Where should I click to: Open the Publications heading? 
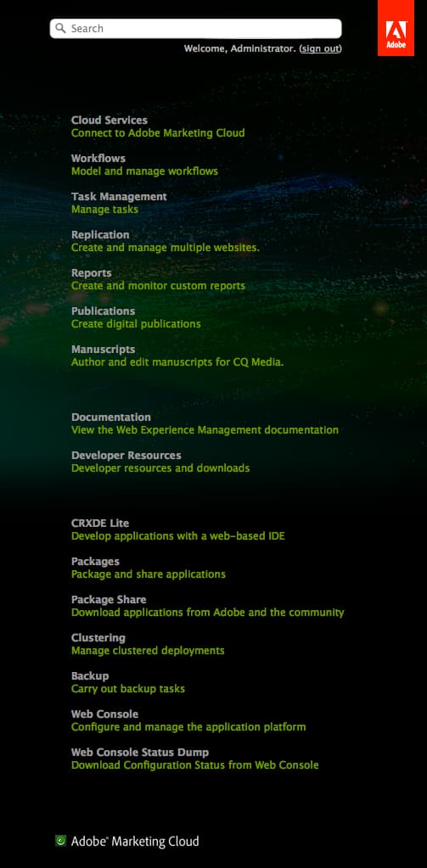point(103,311)
